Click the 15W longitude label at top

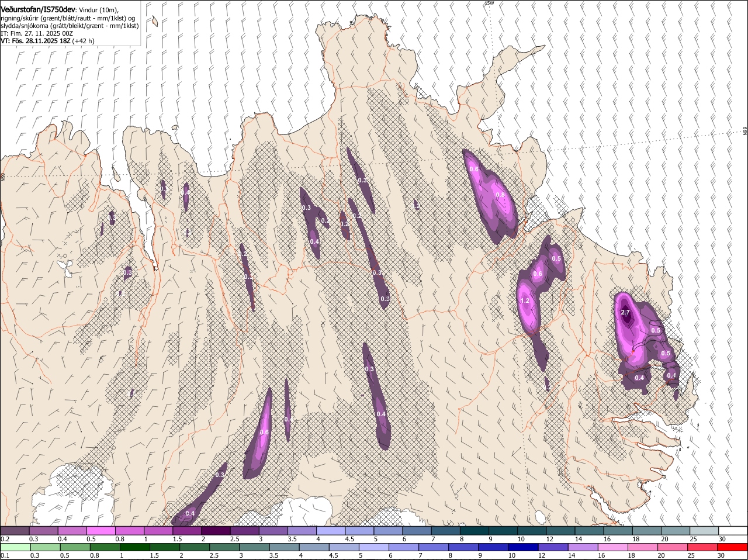pyautogui.click(x=489, y=4)
